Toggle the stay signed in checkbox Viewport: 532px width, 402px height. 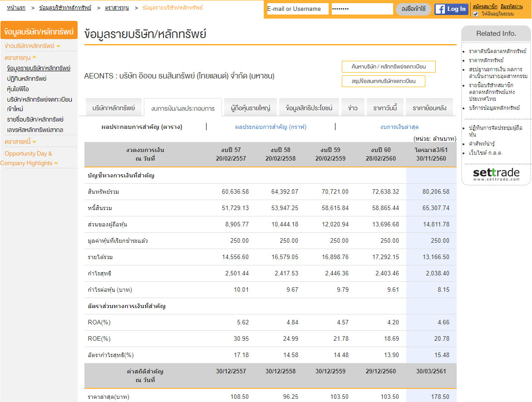476,14
